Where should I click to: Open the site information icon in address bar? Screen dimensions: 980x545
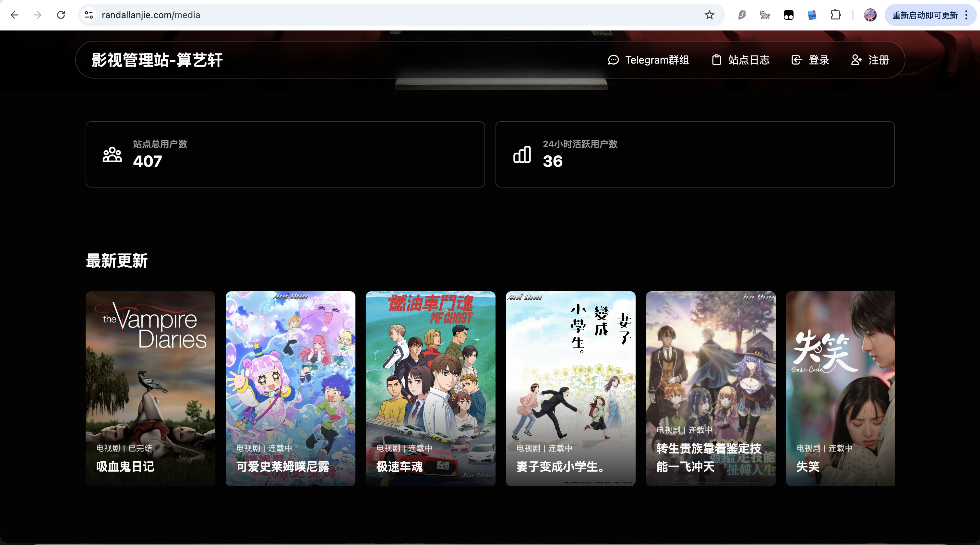click(89, 15)
